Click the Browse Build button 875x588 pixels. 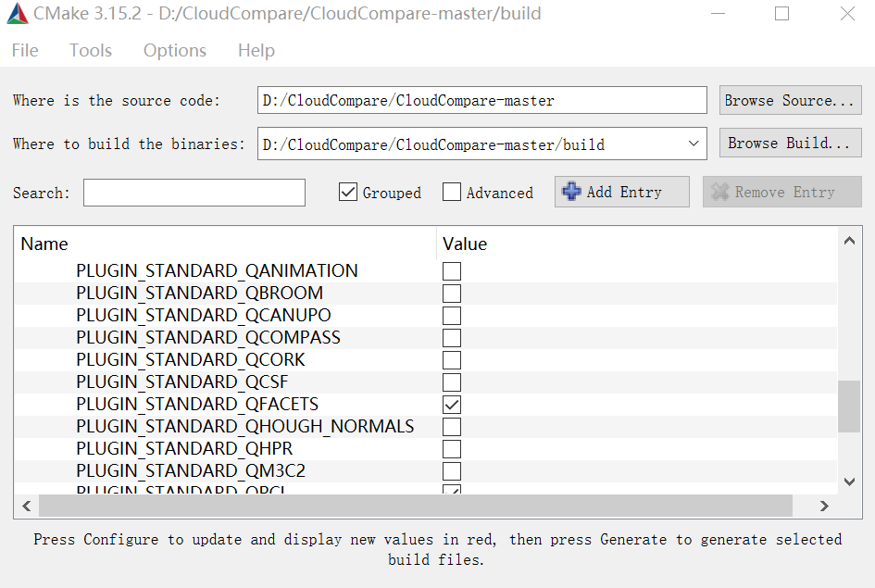click(x=789, y=143)
